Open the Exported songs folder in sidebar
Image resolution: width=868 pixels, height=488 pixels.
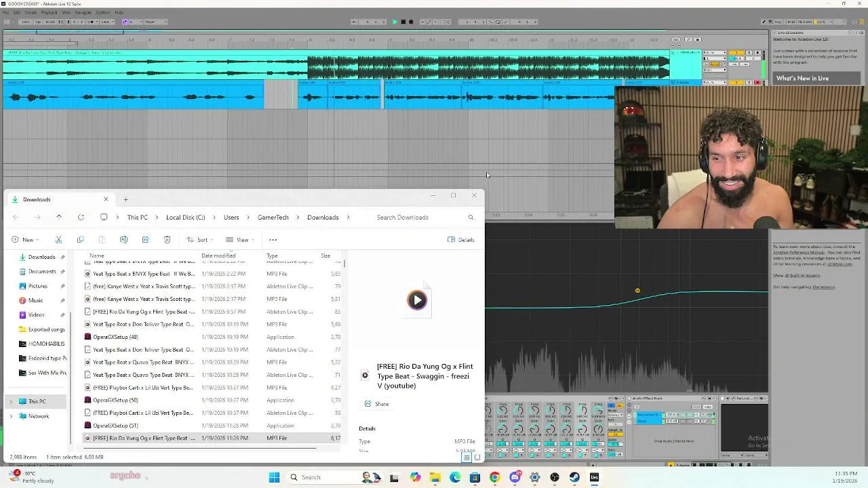[x=42, y=329]
